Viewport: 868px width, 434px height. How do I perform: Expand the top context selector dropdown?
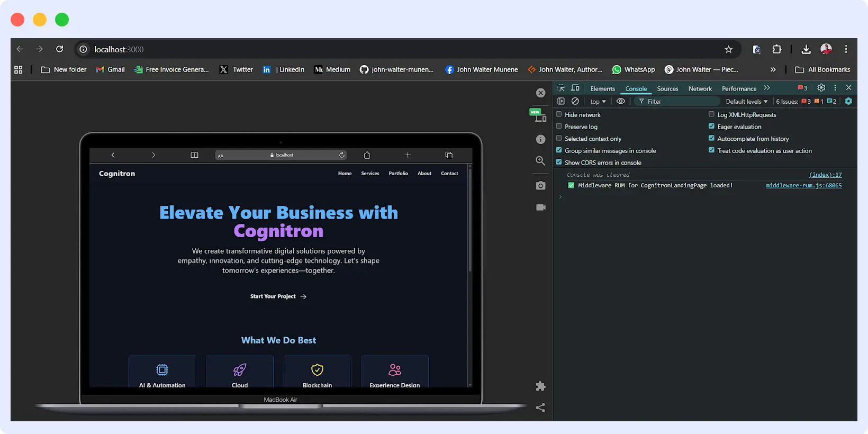(598, 102)
